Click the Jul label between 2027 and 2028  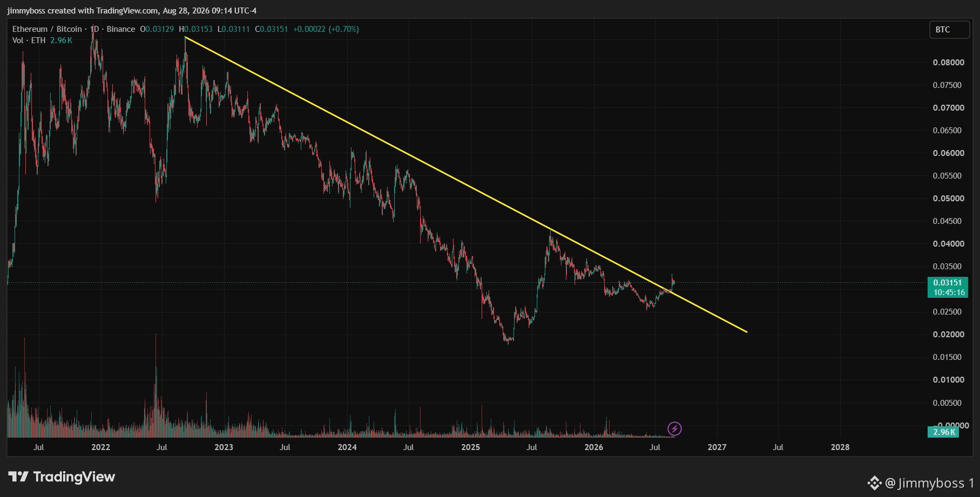pos(778,447)
